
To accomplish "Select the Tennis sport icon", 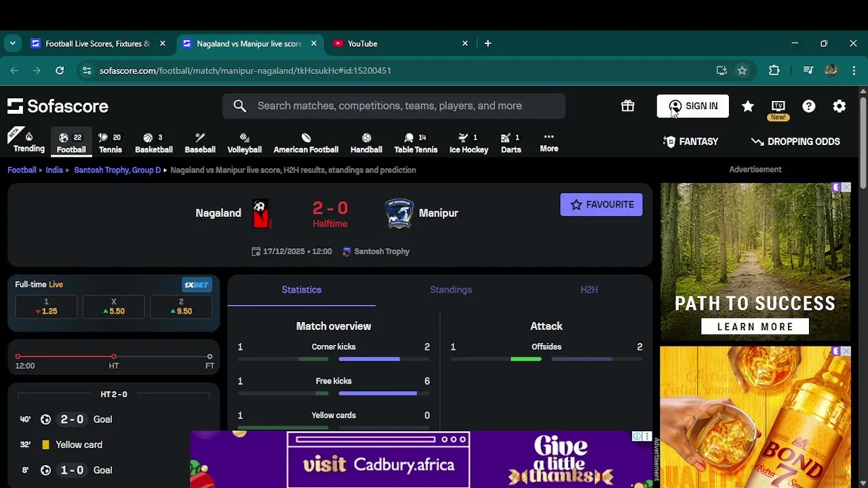I will pyautogui.click(x=110, y=142).
